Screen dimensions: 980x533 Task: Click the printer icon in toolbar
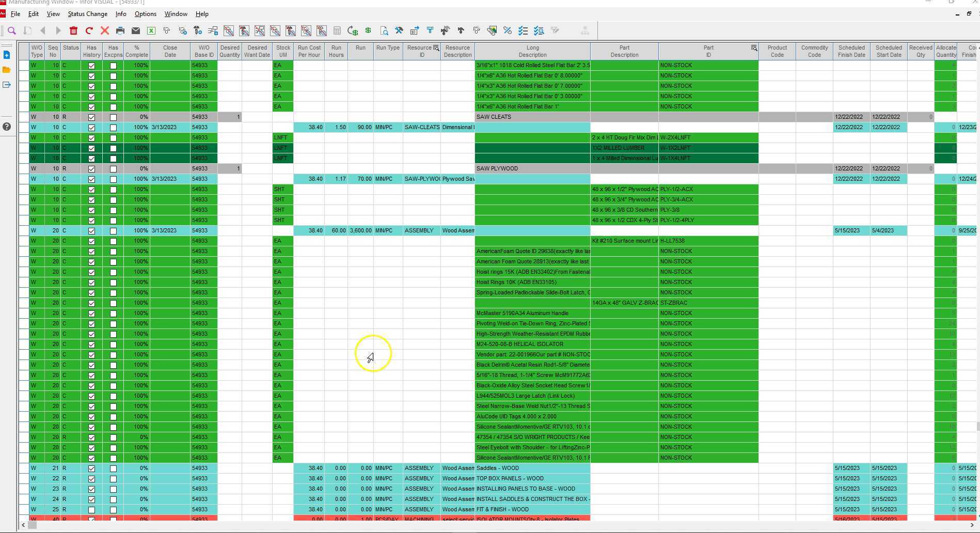point(120,31)
